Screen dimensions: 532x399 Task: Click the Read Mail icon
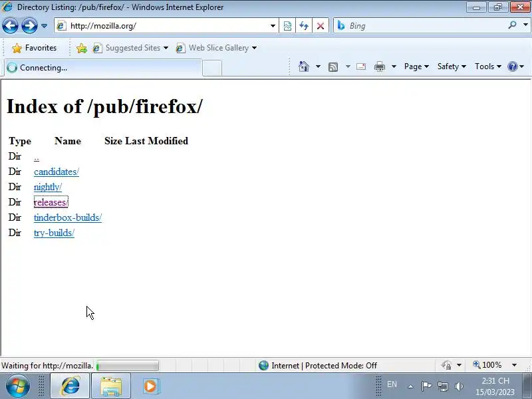[361, 66]
